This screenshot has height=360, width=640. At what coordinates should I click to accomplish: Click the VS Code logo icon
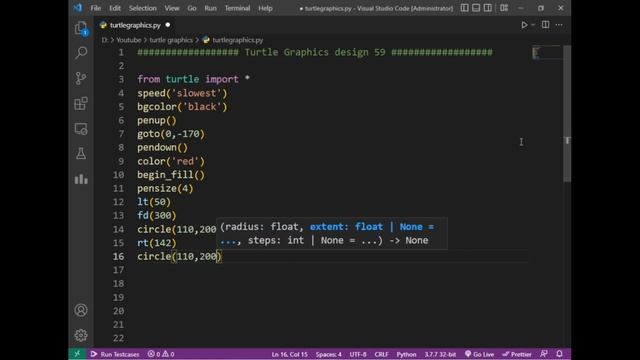pos(78,8)
